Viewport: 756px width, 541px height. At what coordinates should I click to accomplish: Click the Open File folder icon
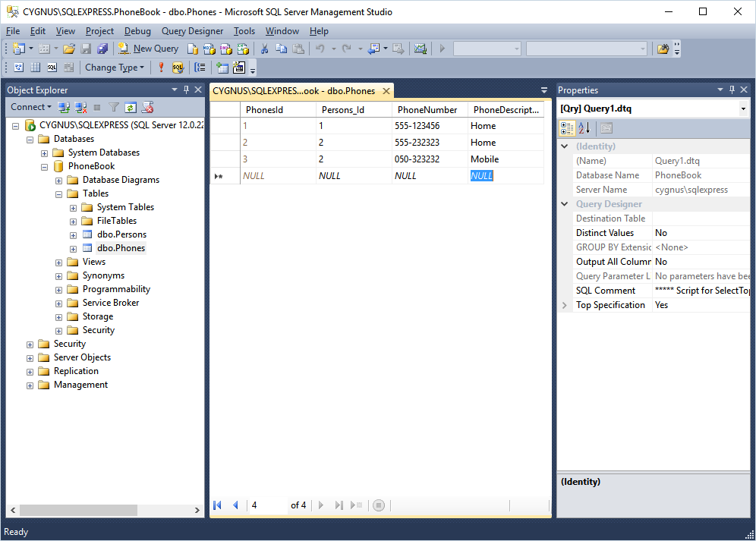(x=69, y=49)
